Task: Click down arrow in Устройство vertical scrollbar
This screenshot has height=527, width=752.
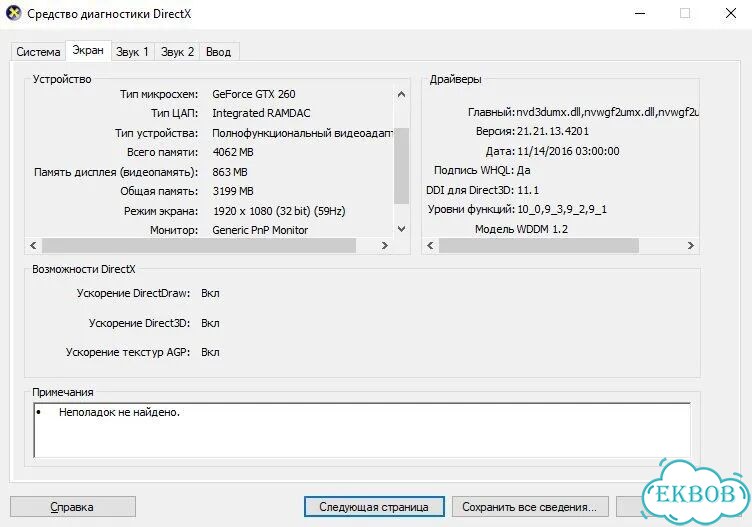Action: 401,229
